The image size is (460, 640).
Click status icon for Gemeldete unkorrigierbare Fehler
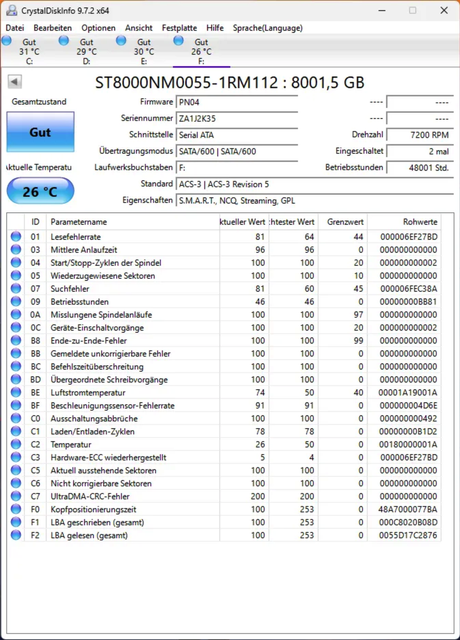pyautogui.click(x=16, y=353)
